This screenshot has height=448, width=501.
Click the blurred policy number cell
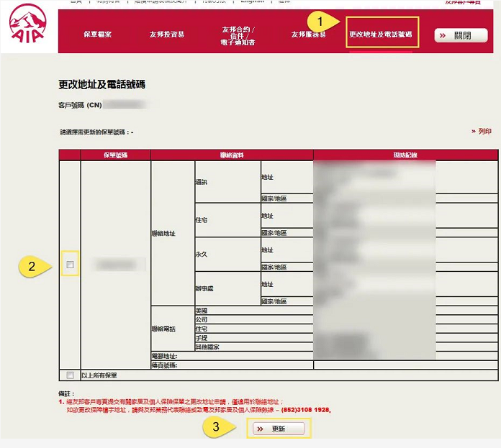point(115,265)
